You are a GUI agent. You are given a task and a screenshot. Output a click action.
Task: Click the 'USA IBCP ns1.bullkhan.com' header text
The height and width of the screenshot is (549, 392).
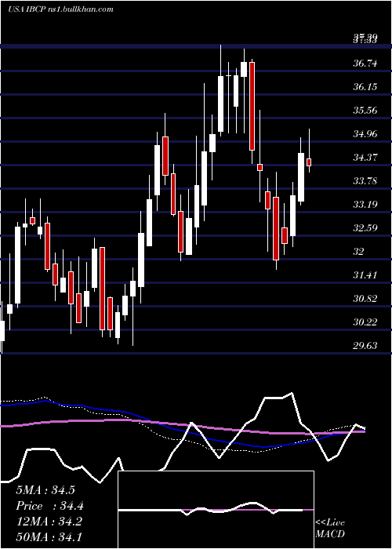[60, 9]
